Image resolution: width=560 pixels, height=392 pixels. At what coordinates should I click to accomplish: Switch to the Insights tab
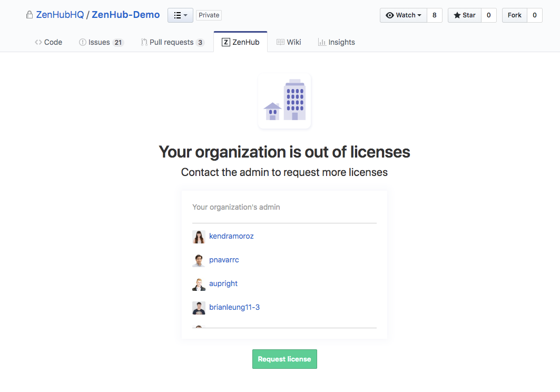pos(337,42)
